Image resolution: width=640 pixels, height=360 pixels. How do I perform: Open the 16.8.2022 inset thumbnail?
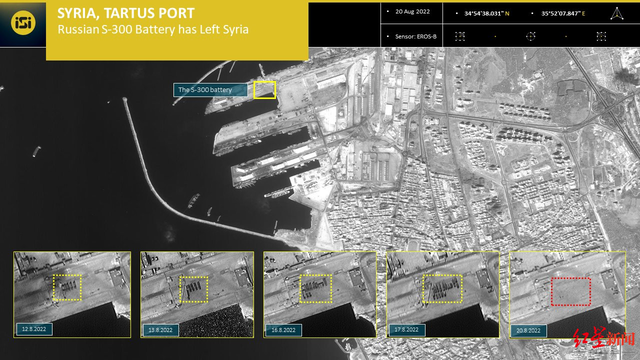320,294
